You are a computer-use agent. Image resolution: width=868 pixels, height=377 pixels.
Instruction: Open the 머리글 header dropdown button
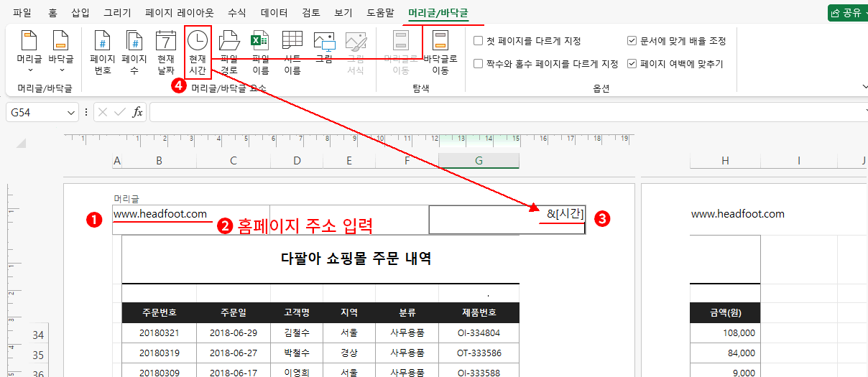pyautogui.click(x=29, y=51)
